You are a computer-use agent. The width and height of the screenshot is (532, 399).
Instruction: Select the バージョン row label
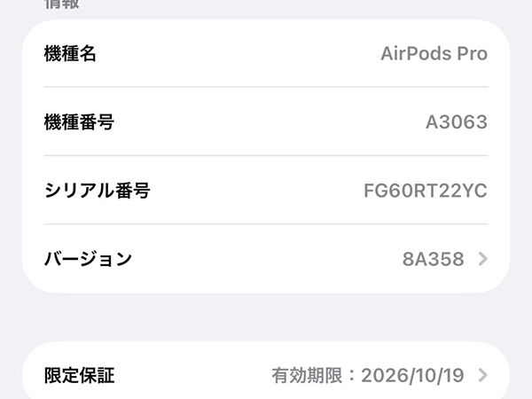click(88, 259)
